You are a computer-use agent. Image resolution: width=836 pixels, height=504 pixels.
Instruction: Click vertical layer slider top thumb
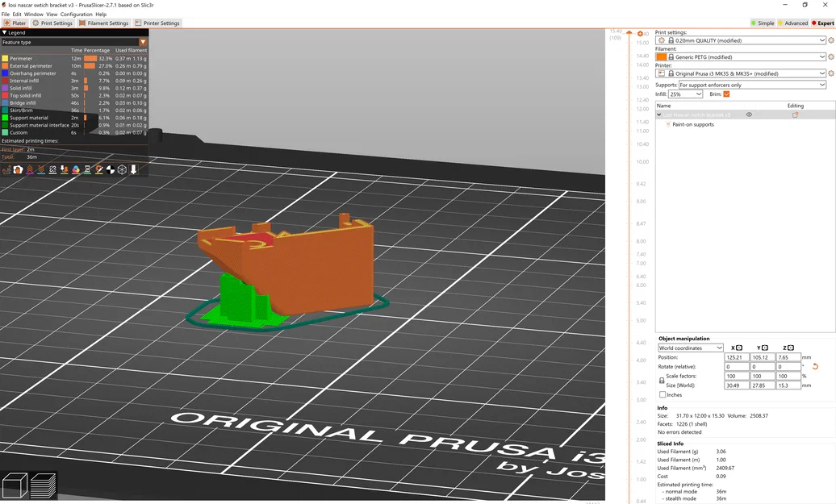click(629, 33)
